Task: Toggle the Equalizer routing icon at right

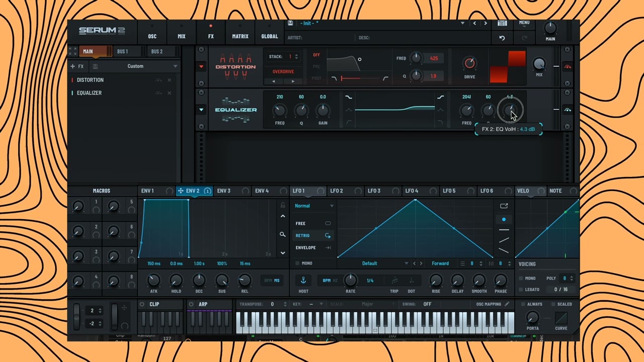Action: pos(568,110)
